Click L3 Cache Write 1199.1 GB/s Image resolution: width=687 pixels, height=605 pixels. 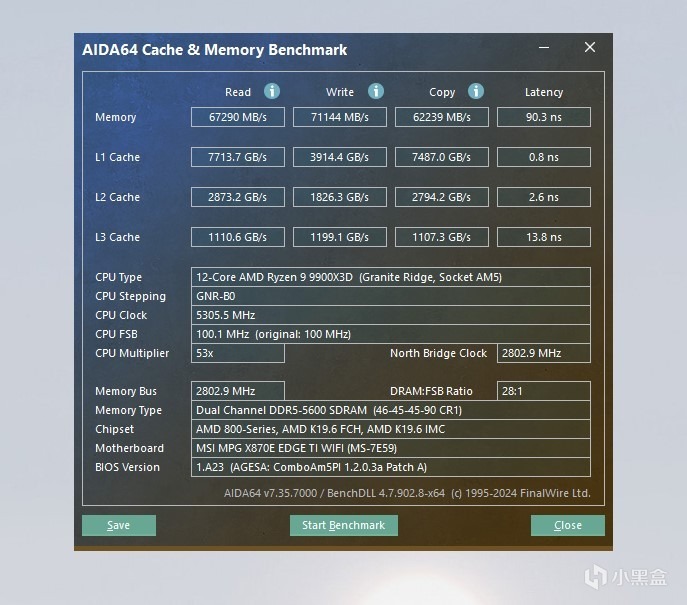pos(340,237)
